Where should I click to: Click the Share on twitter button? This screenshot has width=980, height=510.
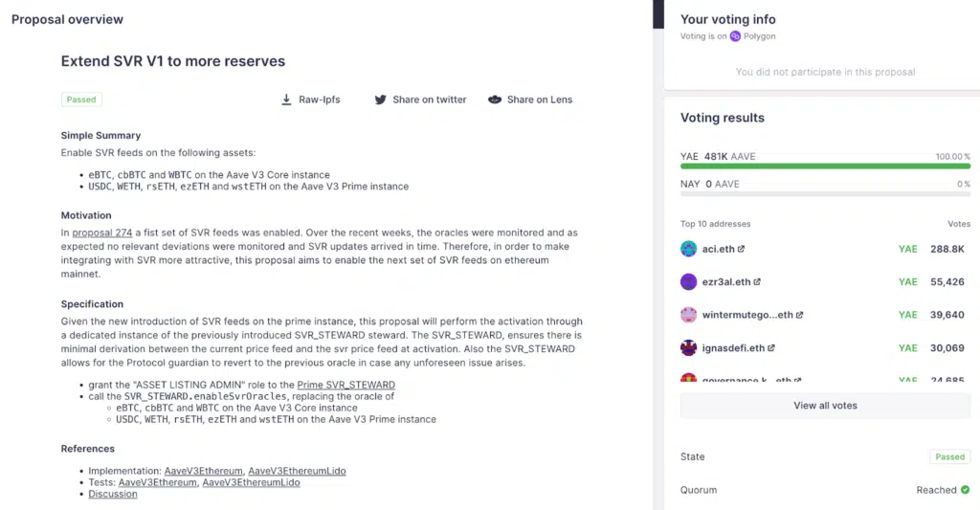[x=420, y=100]
